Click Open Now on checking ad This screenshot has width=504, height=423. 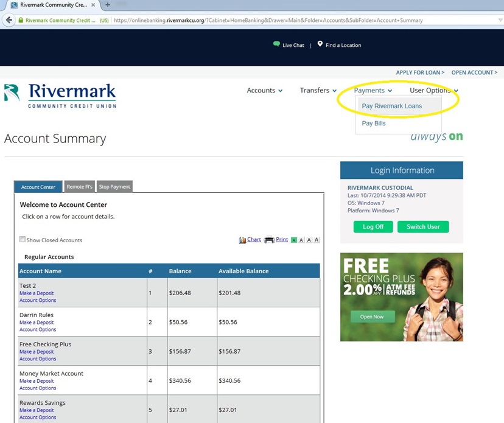coord(372,316)
